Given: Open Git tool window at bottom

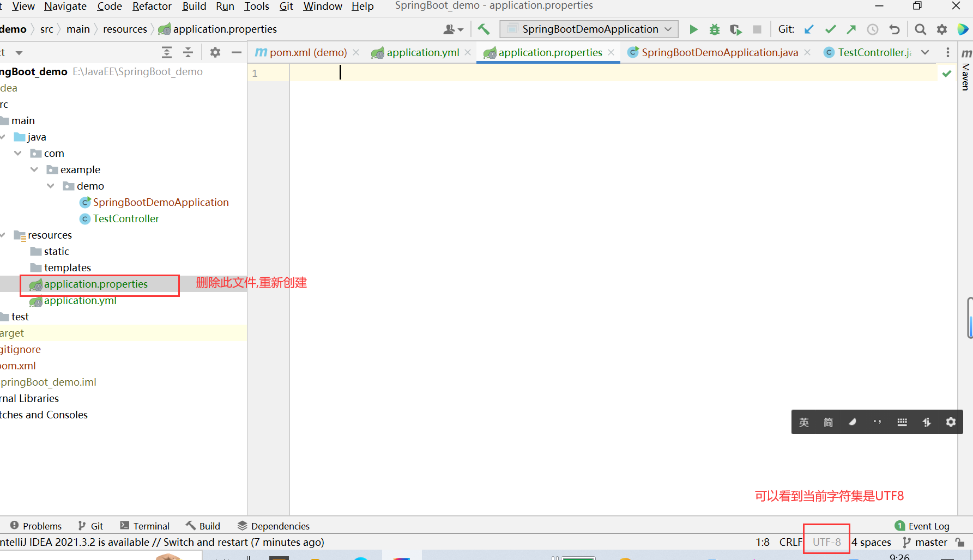Looking at the screenshot, I should (90, 526).
